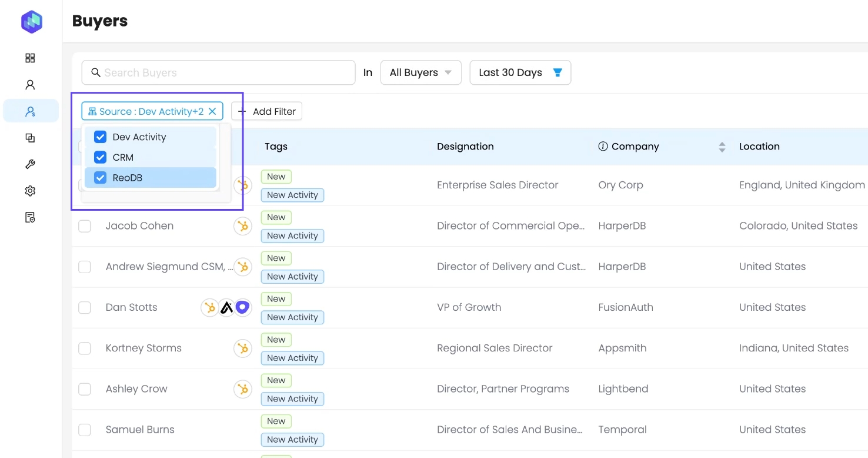The width and height of the screenshot is (868, 458).
Task: Sort by Company column arrows
Action: coord(722,147)
